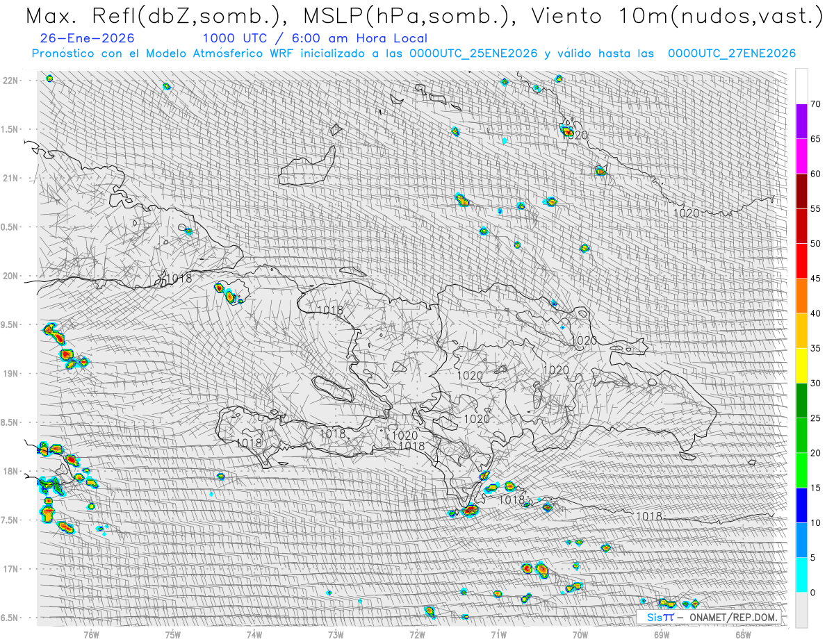Click the '7.5N' latitude axis label
Viewport: 834px width, 644px height.
coord(9,520)
